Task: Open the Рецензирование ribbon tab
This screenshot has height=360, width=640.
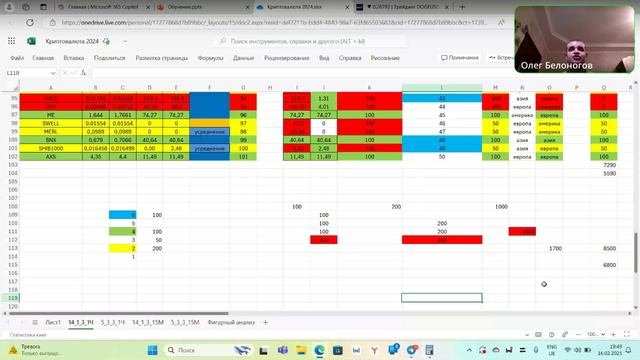Action: (x=287, y=58)
